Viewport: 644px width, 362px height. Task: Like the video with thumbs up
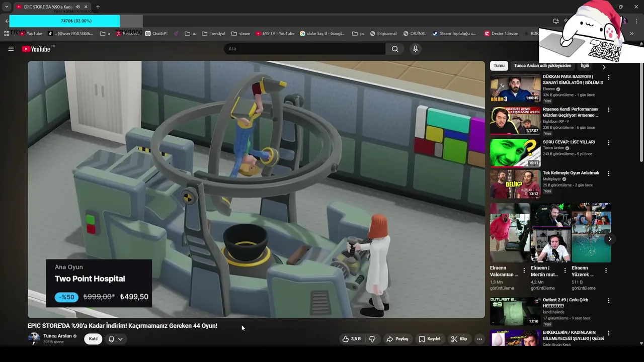(352, 339)
